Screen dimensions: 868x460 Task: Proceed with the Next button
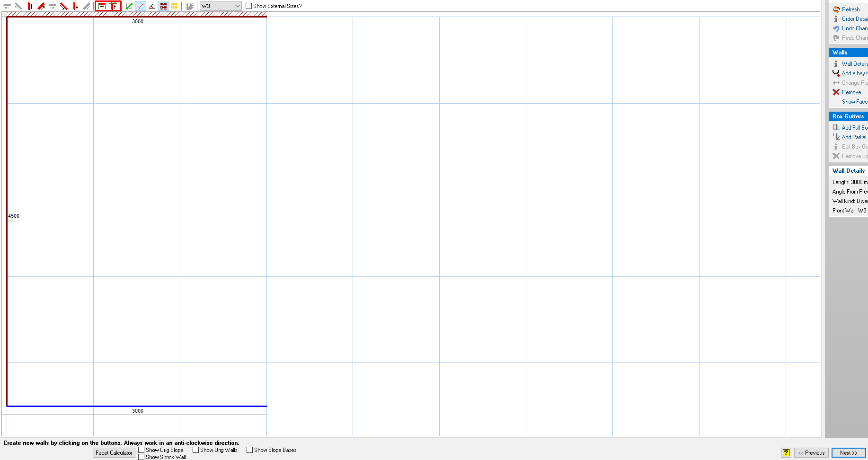[x=849, y=453]
